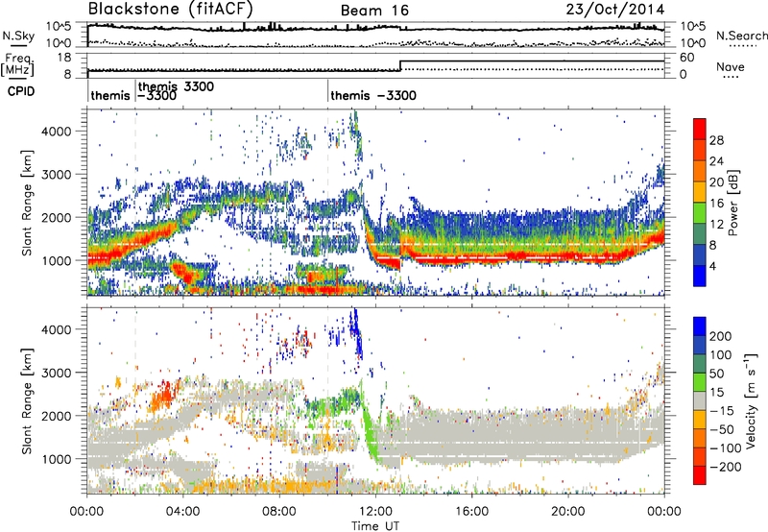
Task: Click the -100 label on velocity colorbar
Action: coord(726,448)
